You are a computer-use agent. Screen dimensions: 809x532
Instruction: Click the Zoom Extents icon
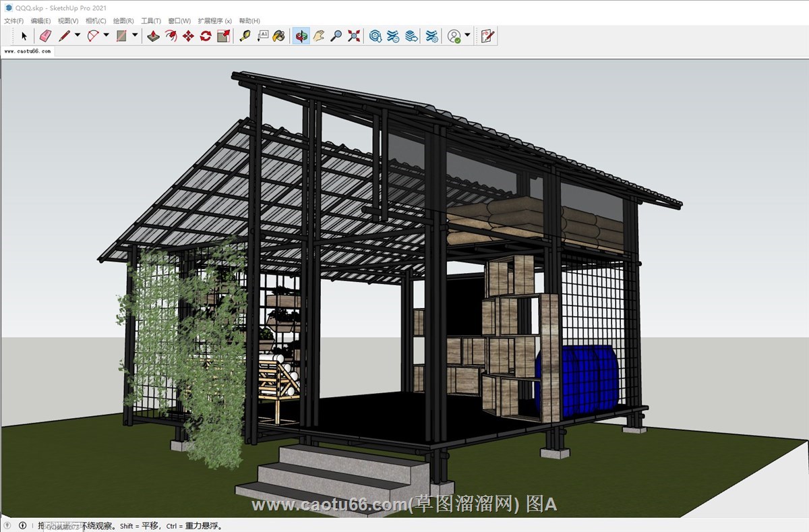pyautogui.click(x=354, y=36)
